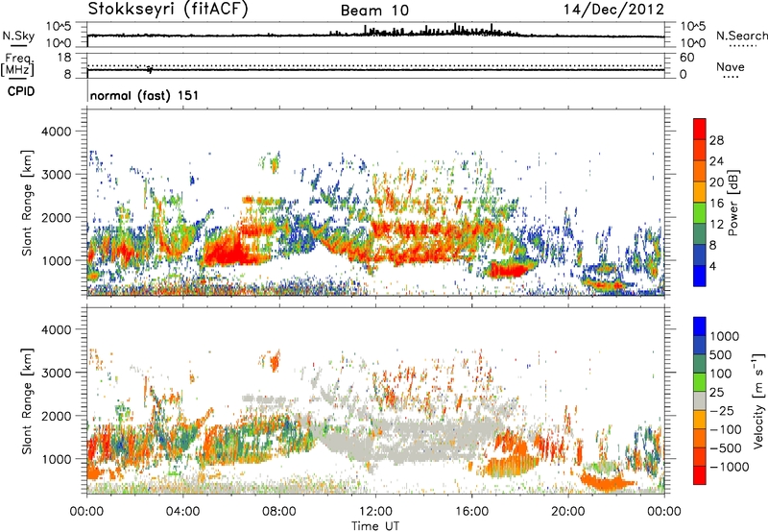Click the 16 label on power colorbar
Screen dimensions: 768x532
[716, 204]
